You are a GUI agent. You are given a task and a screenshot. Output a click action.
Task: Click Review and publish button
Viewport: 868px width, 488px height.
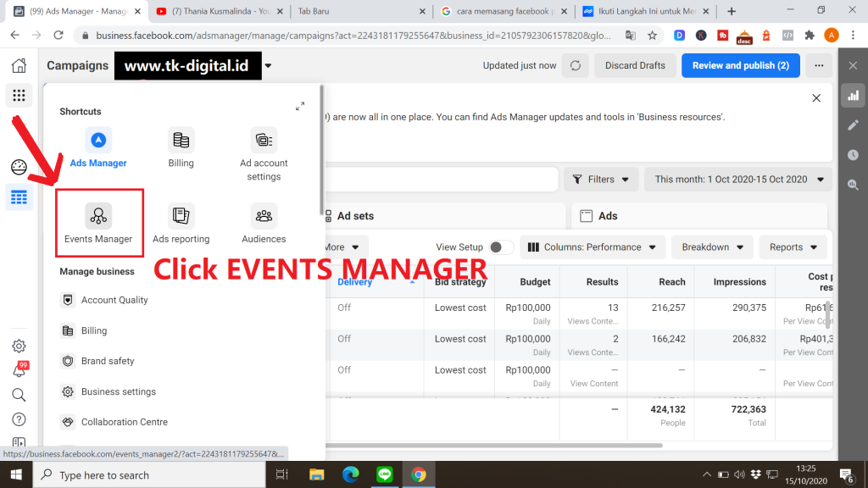click(740, 65)
